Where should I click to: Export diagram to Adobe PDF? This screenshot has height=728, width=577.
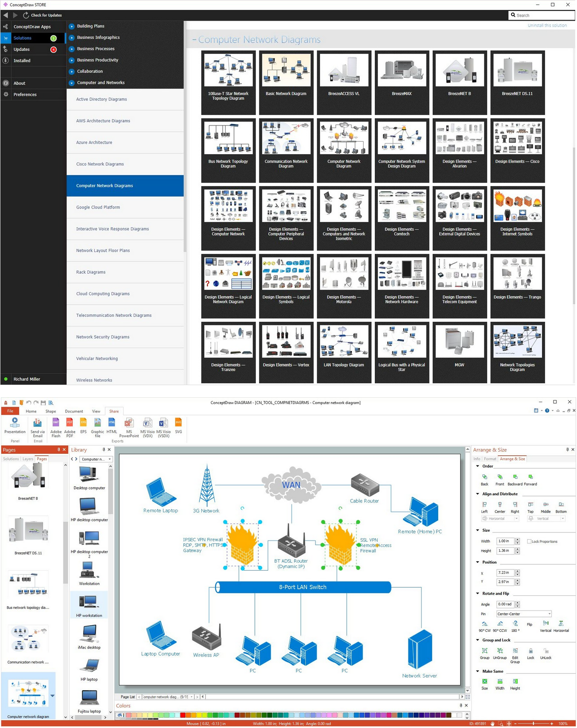pos(70,428)
